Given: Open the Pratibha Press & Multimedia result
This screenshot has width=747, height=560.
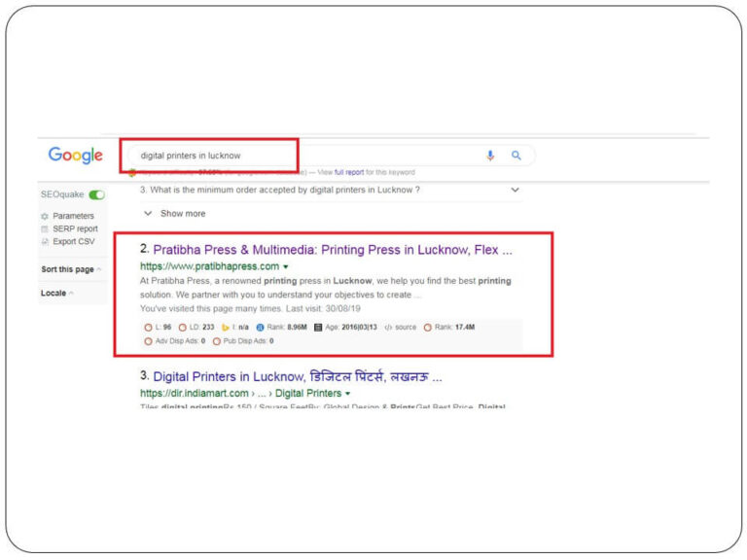Looking at the screenshot, I should coord(333,250).
